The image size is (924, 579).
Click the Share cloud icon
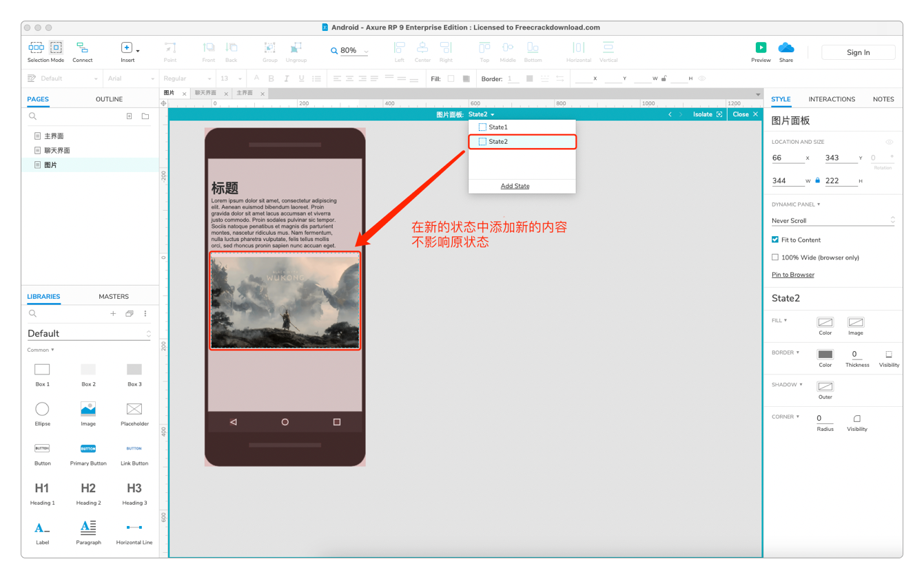click(786, 48)
